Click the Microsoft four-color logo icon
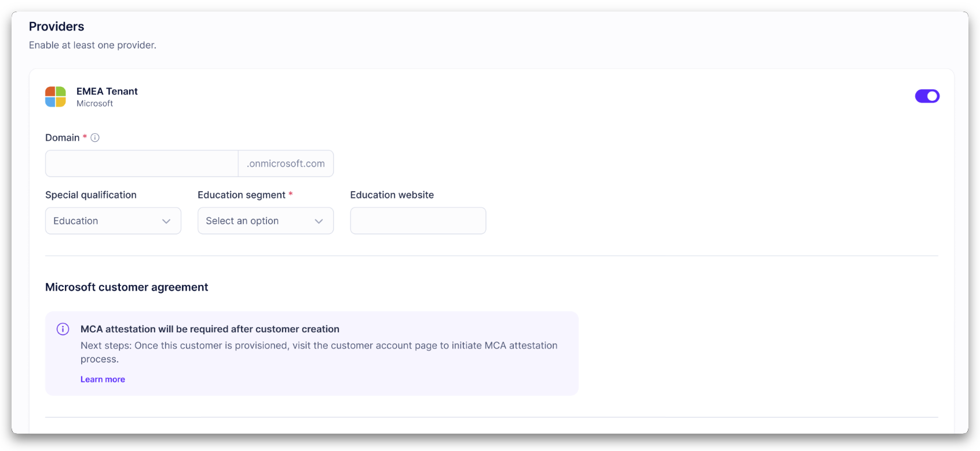This screenshot has width=980, height=451. pos(56,97)
